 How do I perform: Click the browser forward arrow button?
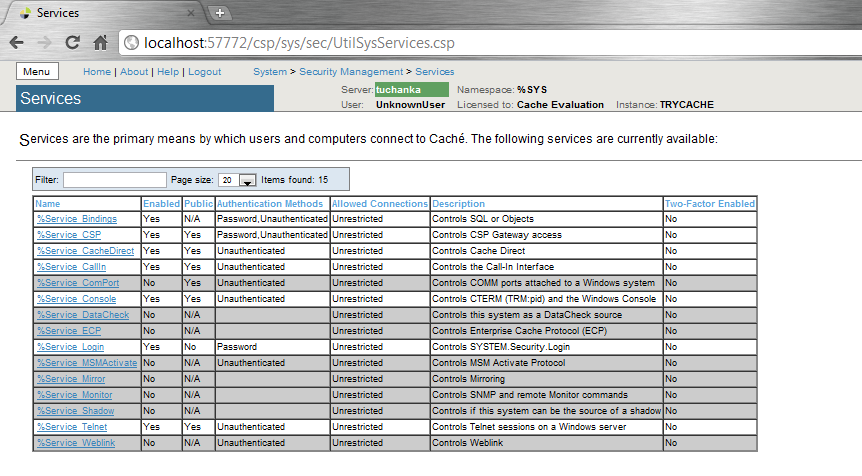point(45,43)
